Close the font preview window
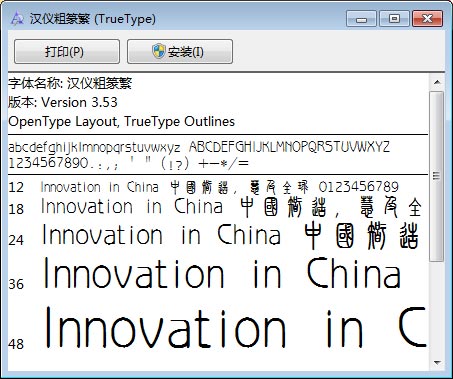The image size is (453, 379). 427,18
